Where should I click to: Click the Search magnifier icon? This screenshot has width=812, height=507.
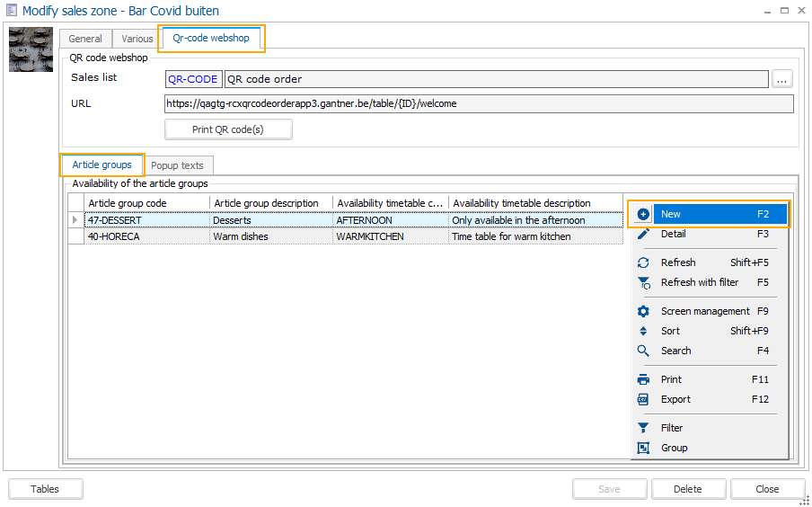pyautogui.click(x=643, y=351)
